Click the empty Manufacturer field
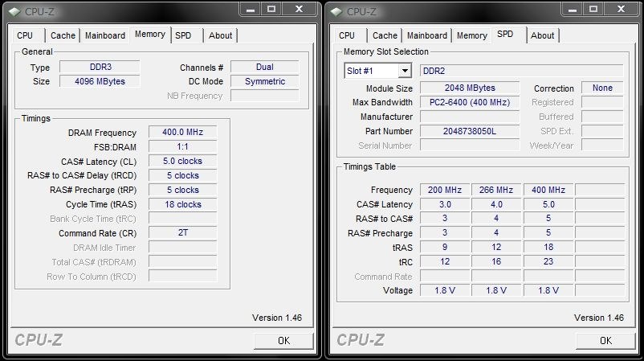 pos(470,117)
